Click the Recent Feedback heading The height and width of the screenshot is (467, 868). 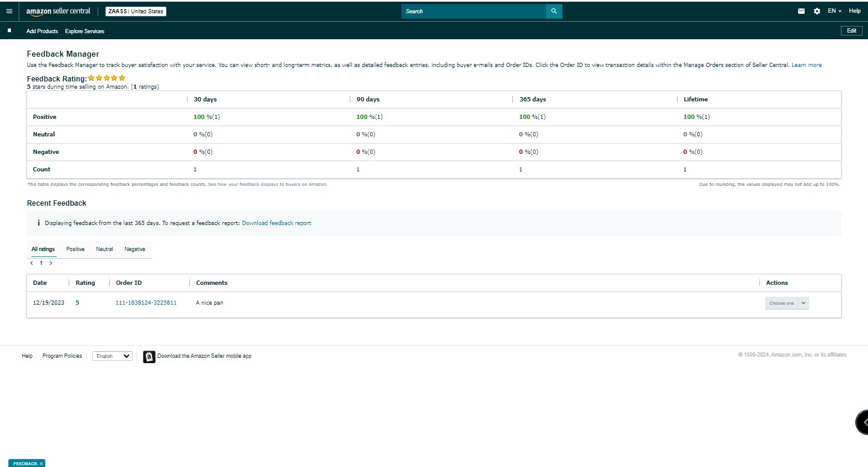click(57, 203)
